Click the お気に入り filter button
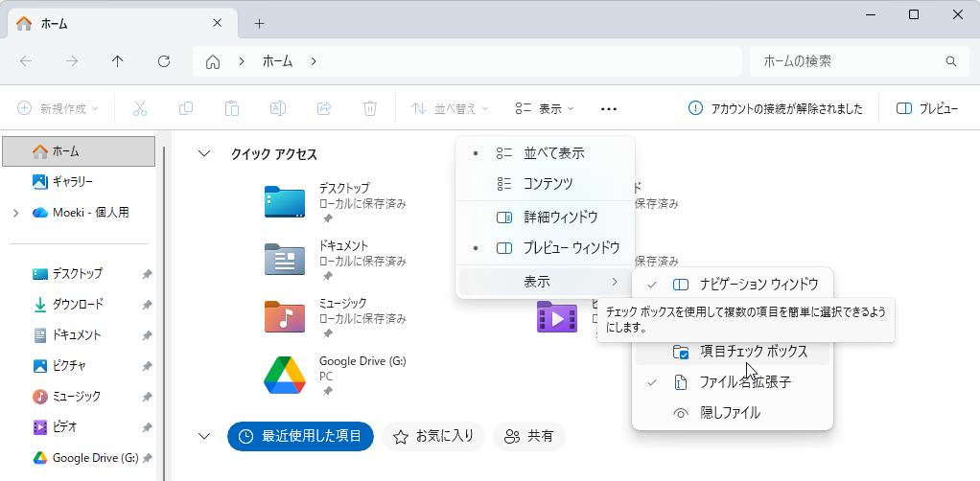Image resolution: width=980 pixels, height=481 pixels. coord(433,436)
